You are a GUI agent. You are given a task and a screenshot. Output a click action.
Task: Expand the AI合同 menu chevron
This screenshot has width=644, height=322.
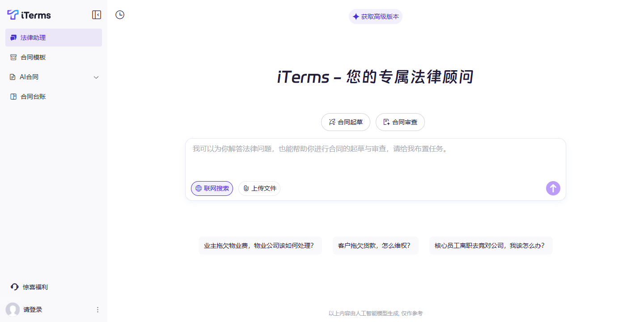pyautogui.click(x=96, y=77)
